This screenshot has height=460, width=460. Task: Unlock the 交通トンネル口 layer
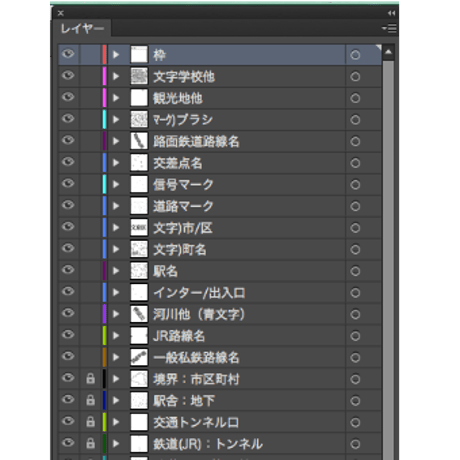[x=90, y=422]
